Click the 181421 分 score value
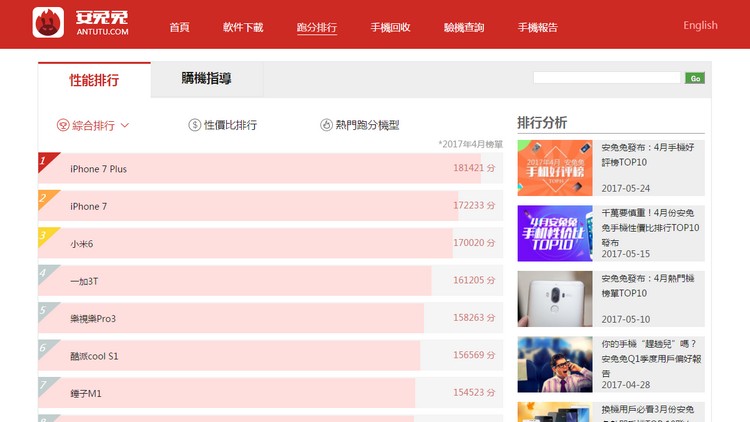The image size is (750, 422). click(x=474, y=168)
